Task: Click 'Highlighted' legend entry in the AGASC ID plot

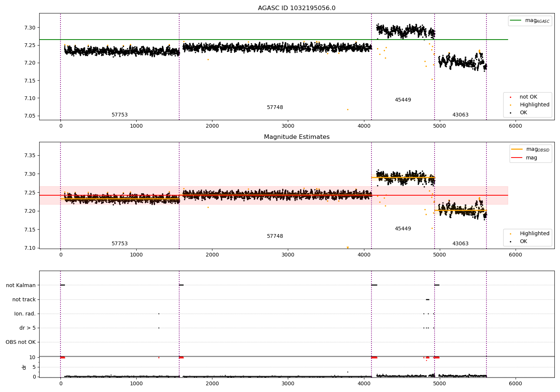Action: click(535, 105)
